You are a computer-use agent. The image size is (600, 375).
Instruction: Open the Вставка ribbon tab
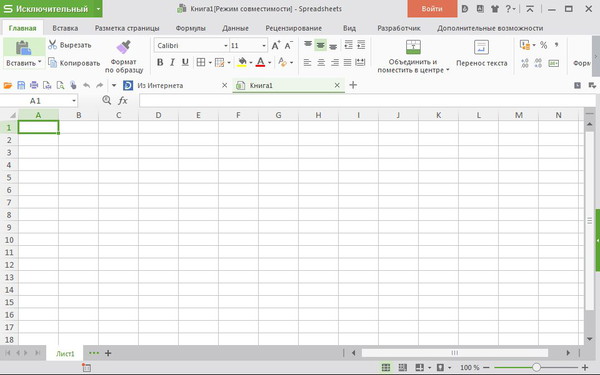(65, 28)
